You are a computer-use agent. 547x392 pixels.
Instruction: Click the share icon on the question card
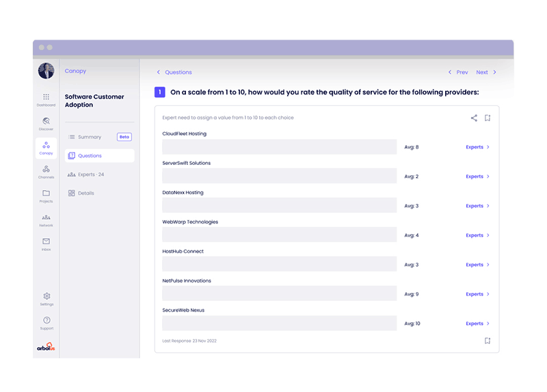pyautogui.click(x=474, y=118)
